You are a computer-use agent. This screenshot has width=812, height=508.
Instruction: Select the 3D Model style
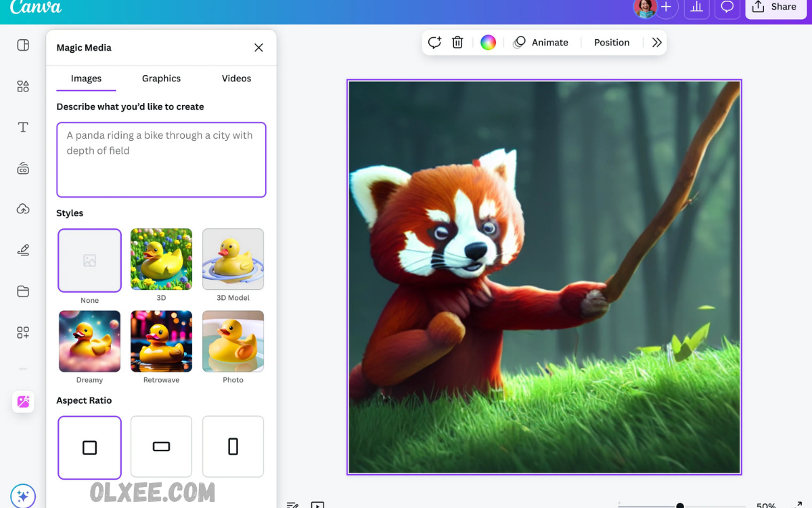coord(233,259)
